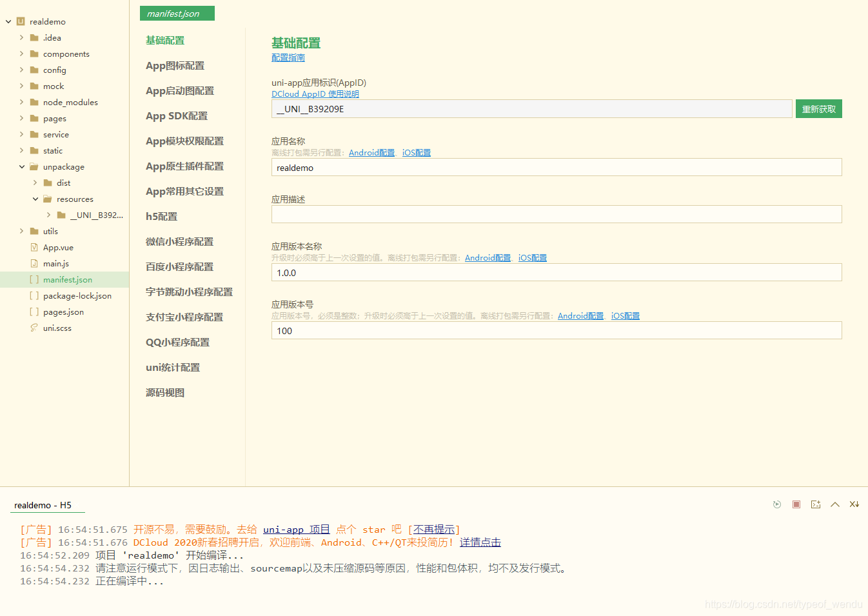Click the main.js file icon

(x=34, y=263)
